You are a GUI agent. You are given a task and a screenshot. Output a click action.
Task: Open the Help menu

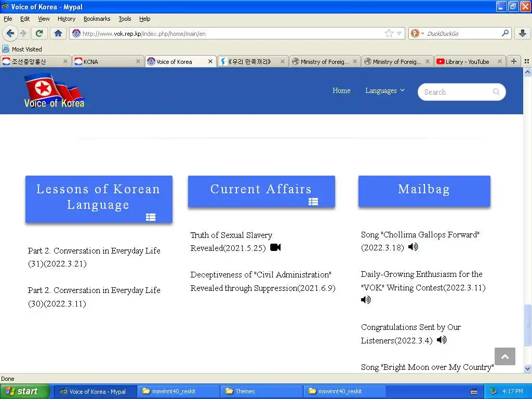click(144, 19)
